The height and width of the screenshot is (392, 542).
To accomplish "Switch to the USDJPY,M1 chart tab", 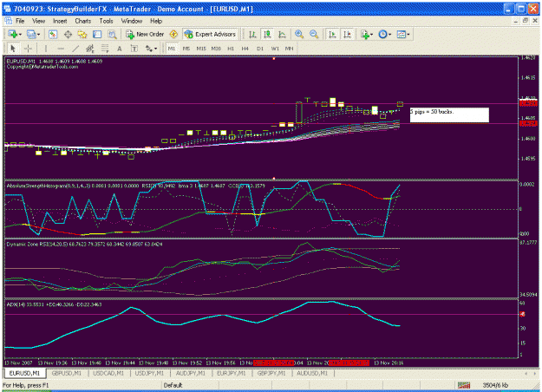I will pyautogui.click(x=149, y=373).
